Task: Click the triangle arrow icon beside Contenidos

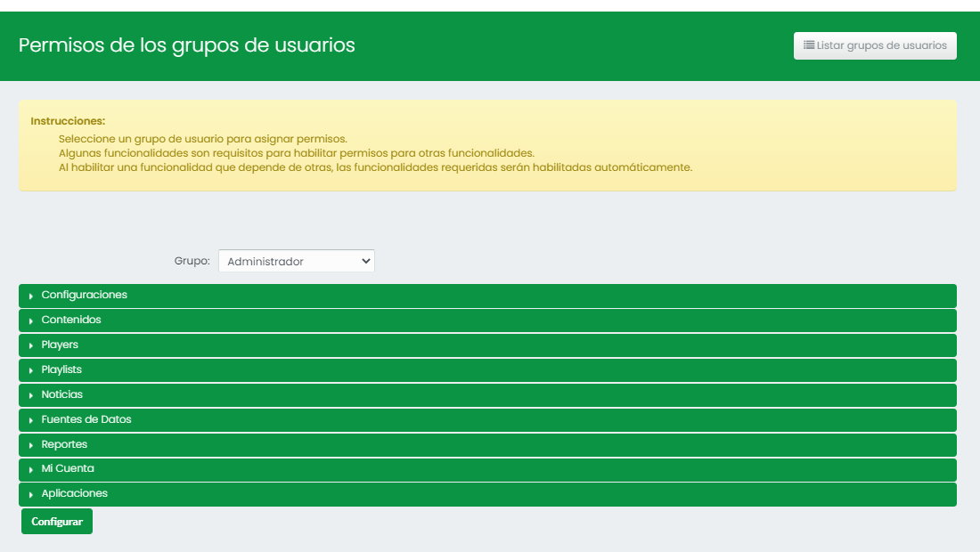Action: (30, 321)
